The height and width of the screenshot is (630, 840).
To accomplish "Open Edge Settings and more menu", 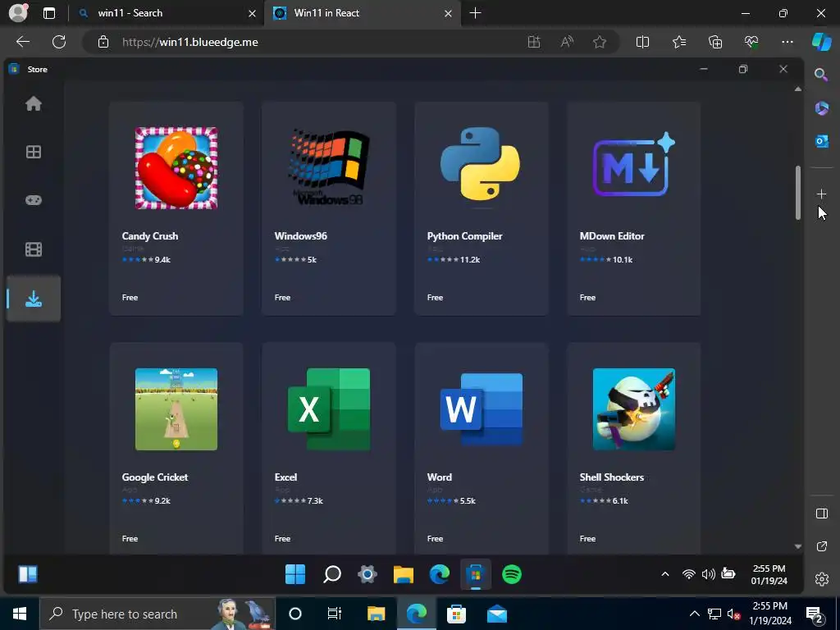I will click(787, 42).
